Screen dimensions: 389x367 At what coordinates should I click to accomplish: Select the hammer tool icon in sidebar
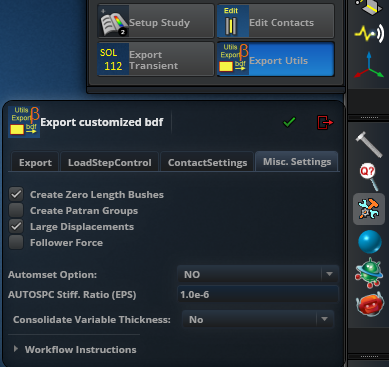click(x=369, y=144)
